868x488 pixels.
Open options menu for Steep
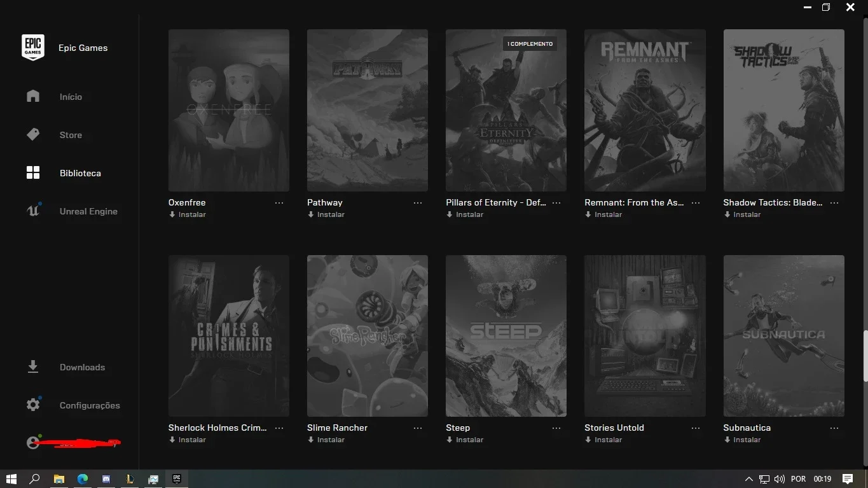556,428
